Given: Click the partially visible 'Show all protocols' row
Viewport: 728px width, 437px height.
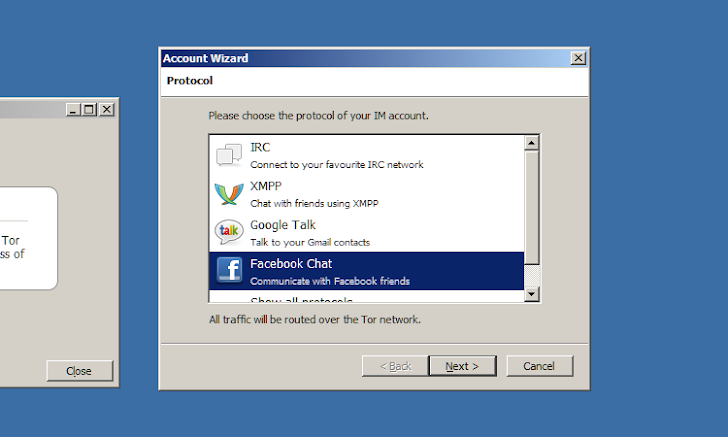Looking at the screenshot, I should (x=366, y=296).
